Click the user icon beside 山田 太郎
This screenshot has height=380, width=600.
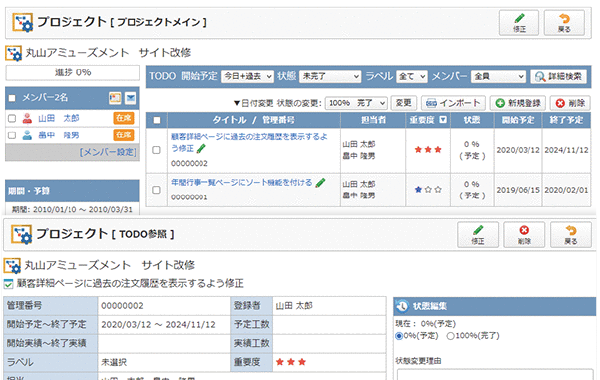(x=27, y=118)
